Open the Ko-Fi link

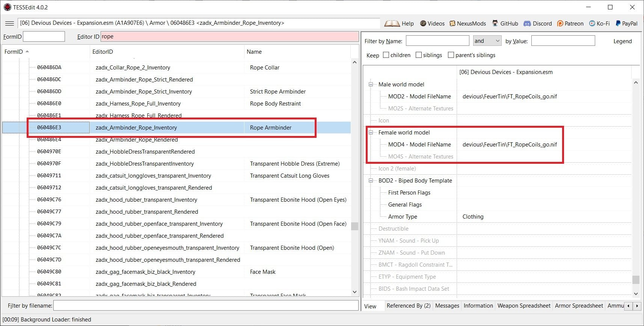point(599,23)
